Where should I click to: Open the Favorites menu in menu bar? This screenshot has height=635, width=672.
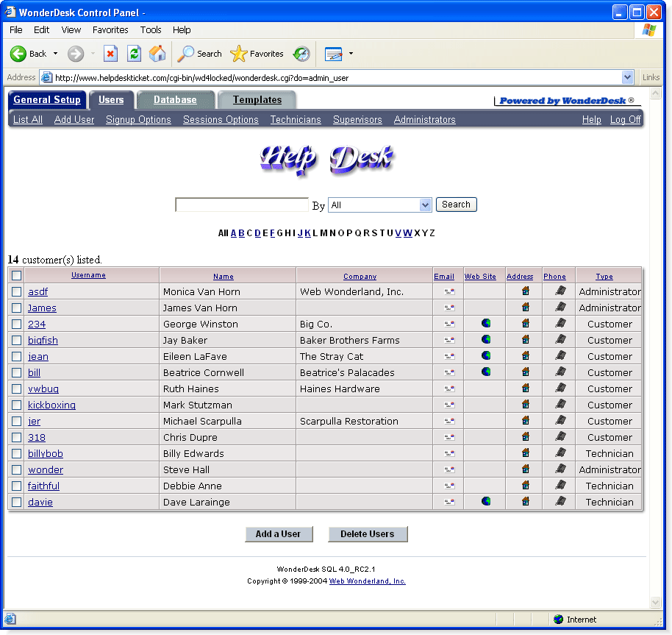click(110, 29)
